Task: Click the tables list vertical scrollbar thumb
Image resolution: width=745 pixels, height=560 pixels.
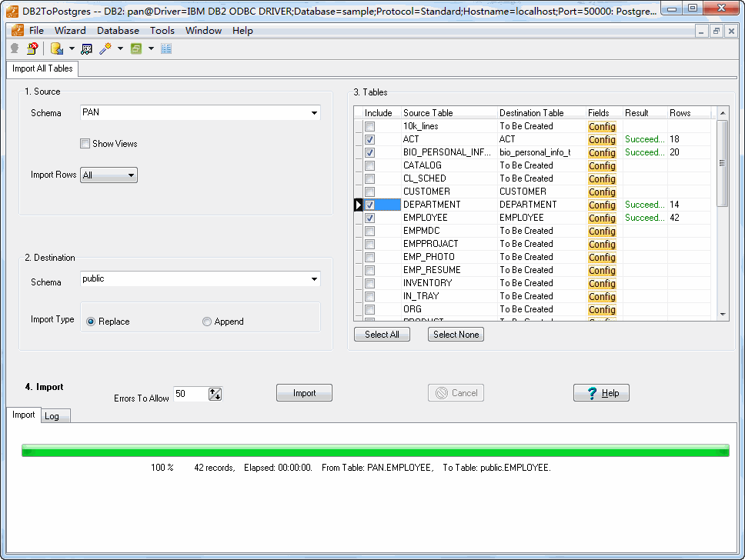Action: 722,163
